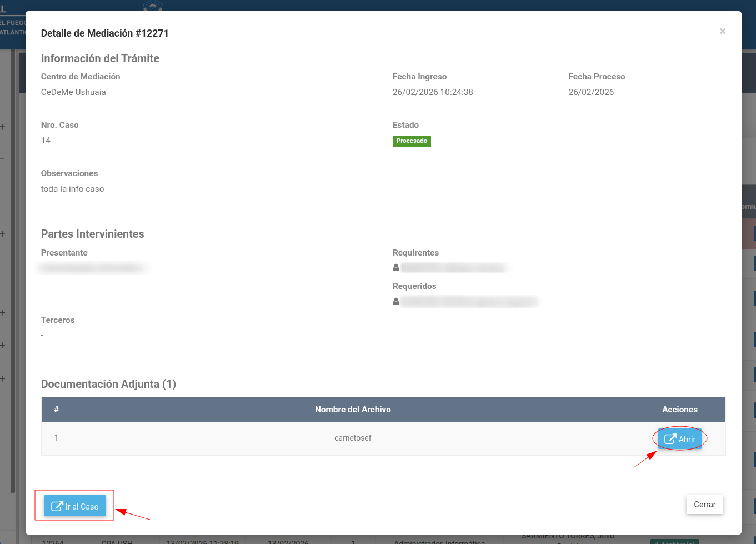
Task: Click the Documentación Adjunta (1) heading
Action: pyautogui.click(x=108, y=384)
